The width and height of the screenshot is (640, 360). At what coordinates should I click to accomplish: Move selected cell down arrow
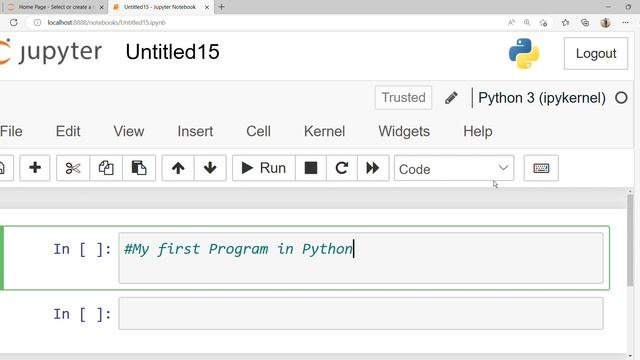point(210,168)
